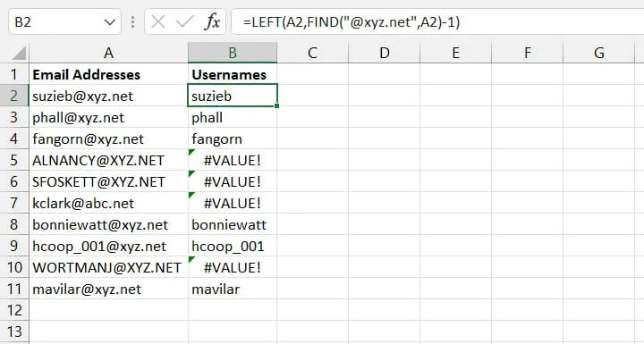This screenshot has height=344, width=644.
Task: Select column G header
Action: pos(598,53)
